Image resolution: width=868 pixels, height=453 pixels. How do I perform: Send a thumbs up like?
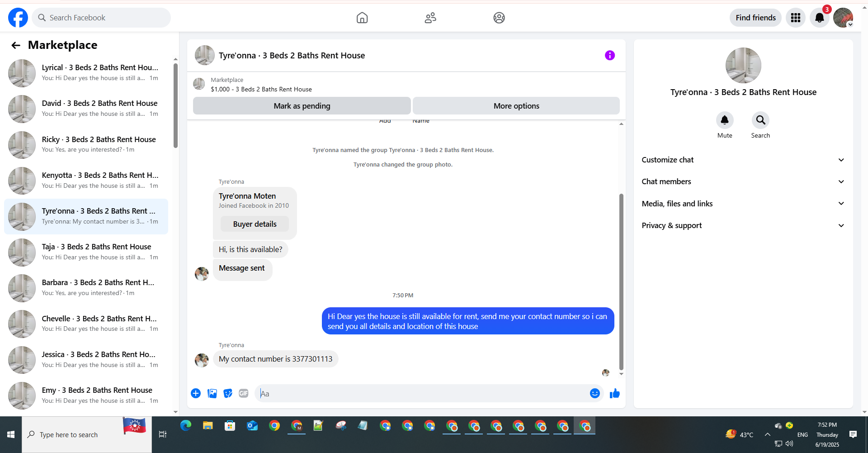614,393
